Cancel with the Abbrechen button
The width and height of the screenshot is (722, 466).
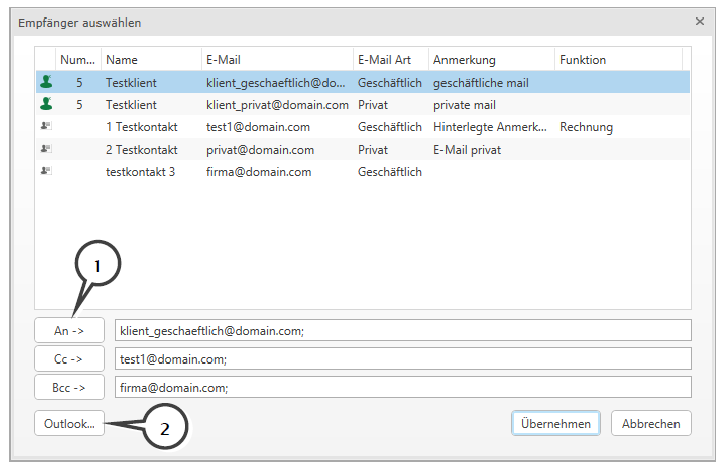tap(651, 424)
